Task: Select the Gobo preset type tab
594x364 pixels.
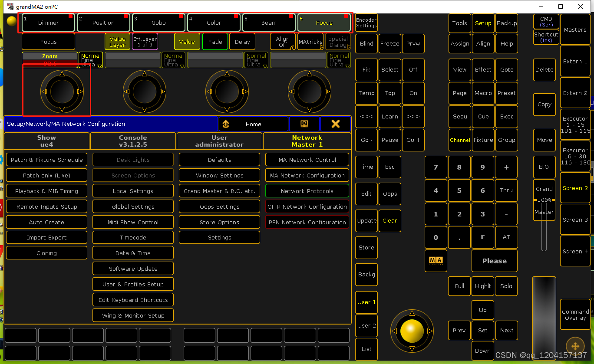Action: pyautogui.click(x=158, y=23)
